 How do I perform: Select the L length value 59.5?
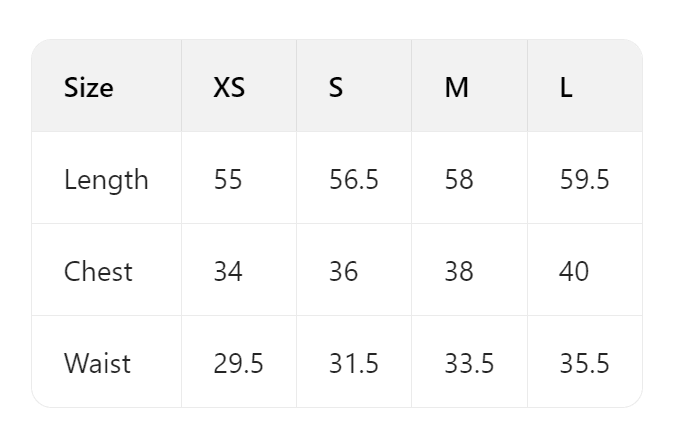[584, 180]
